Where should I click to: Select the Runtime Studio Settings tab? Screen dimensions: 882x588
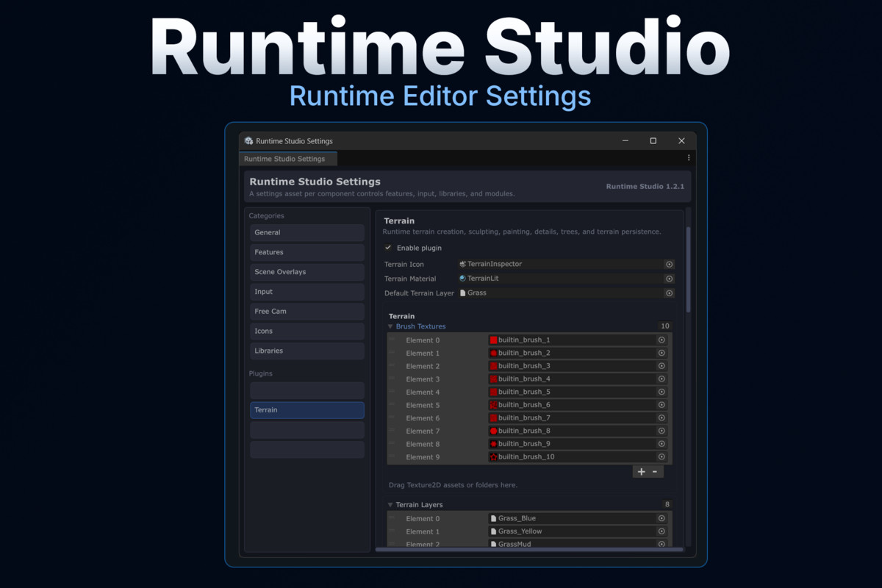(288, 159)
